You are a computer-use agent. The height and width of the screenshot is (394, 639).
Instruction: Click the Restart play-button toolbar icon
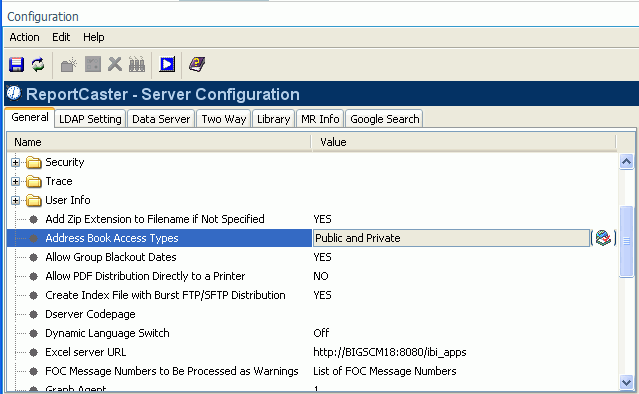click(167, 64)
